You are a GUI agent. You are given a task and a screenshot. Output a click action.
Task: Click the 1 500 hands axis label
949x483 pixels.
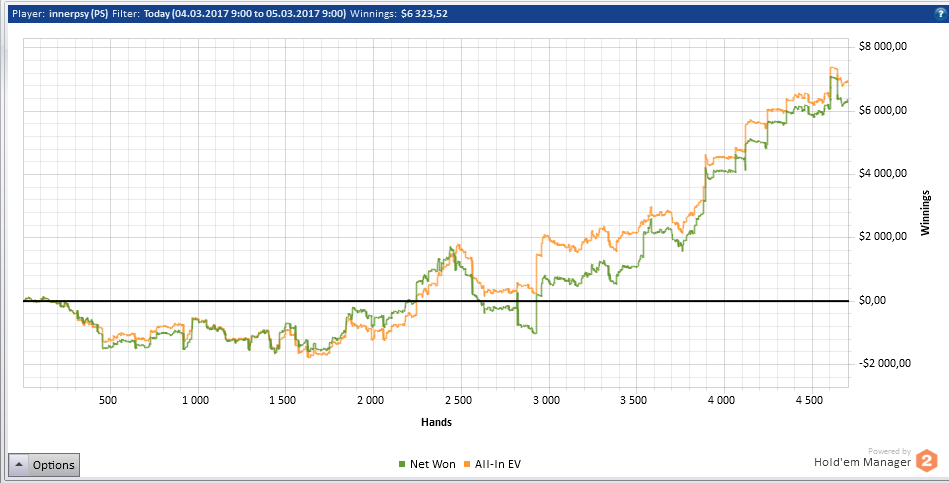pyautogui.click(x=284, y=400)
